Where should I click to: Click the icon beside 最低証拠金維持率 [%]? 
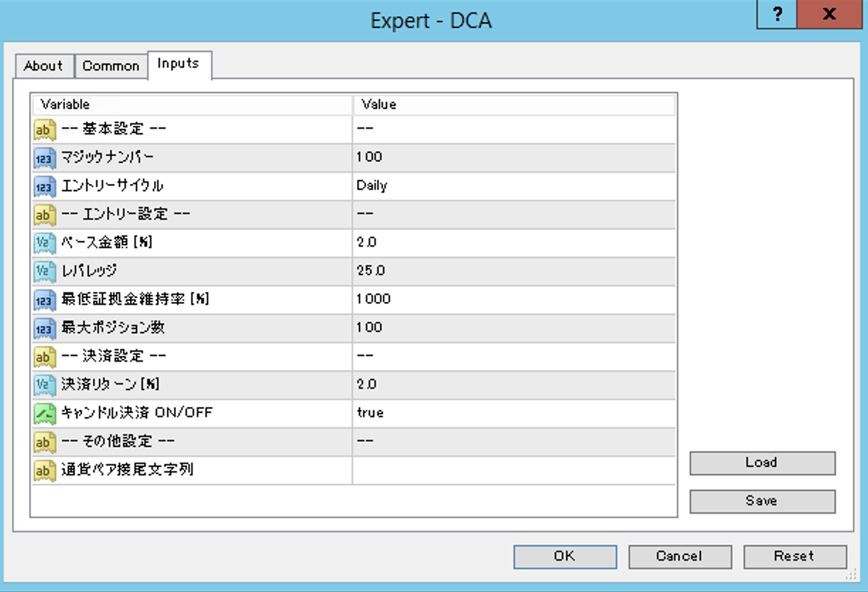coord(45,300)
